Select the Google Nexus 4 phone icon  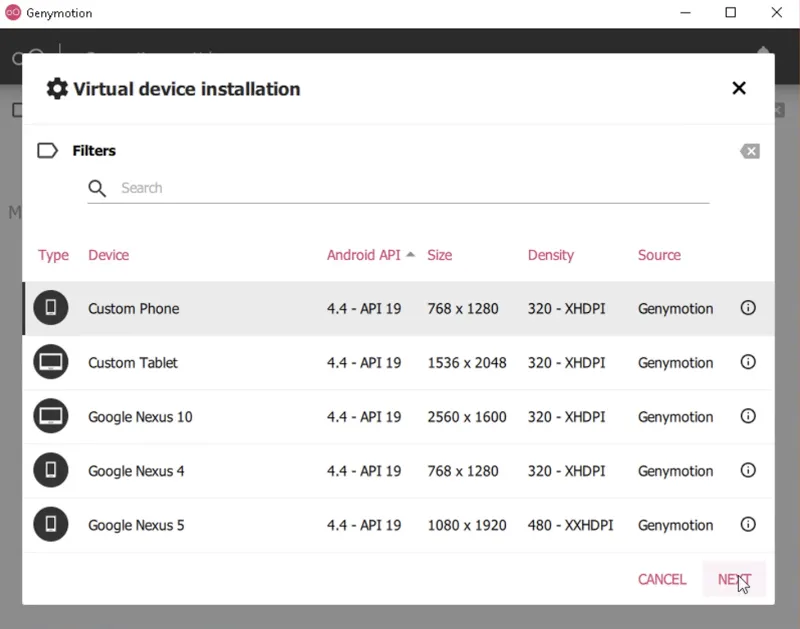coord(51,470)
